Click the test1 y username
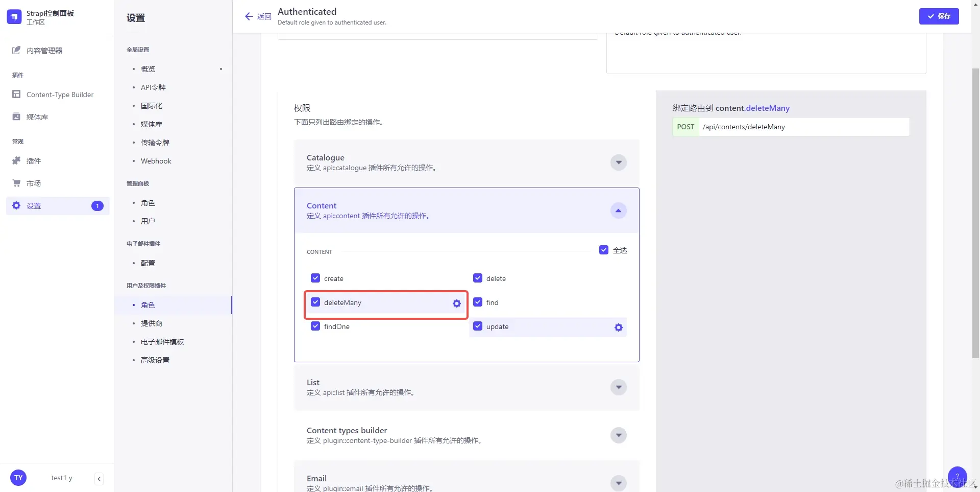 62,478
